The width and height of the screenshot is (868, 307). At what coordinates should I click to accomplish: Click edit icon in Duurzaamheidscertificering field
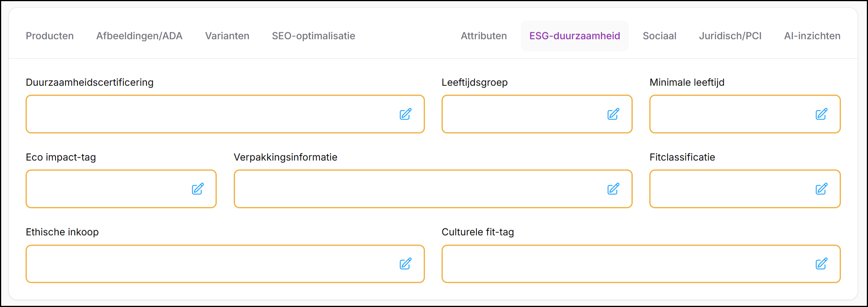tap(405, 114)
